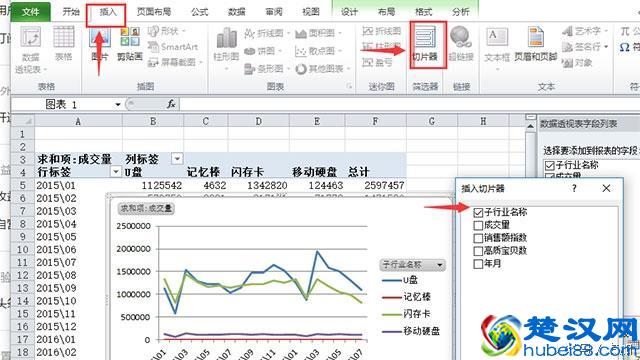Click the help ? button in Insert Slicers dialog
Image resolution: width=640 pixels, height=360 pixels.
[574, 188]
